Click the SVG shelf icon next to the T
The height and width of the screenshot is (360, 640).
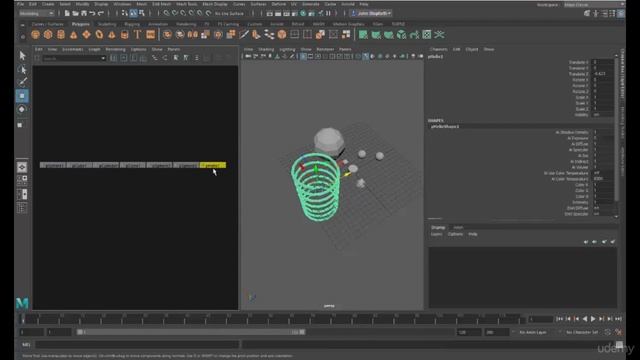(x=151, y=35)
